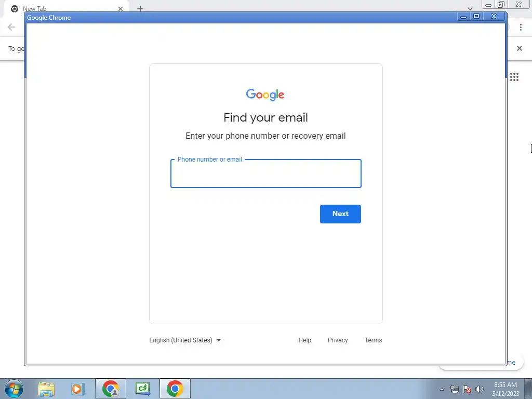This screenshot has height=399, width=532.
Task: Click the network tray icon
Action: pyautogui.click(x=454, y=389)
